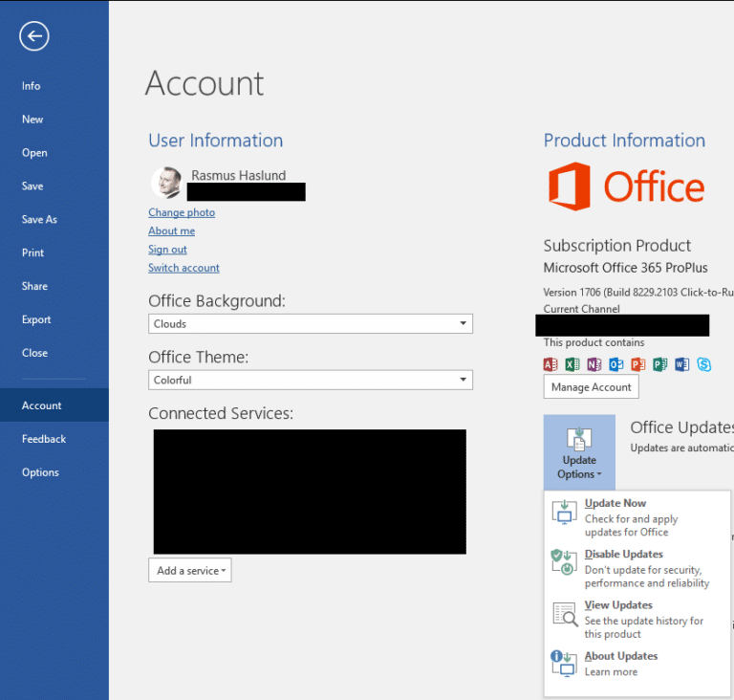734x700 pixels.
Task: Click the User Information heading
Action: click(215, 141)
